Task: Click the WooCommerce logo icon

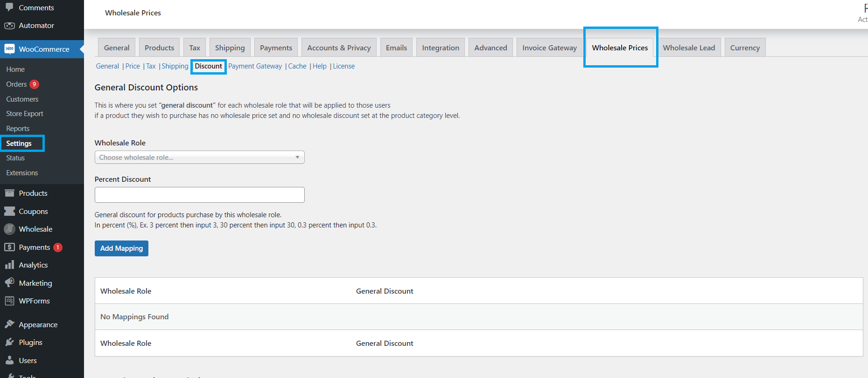Action: pos(9,49)
